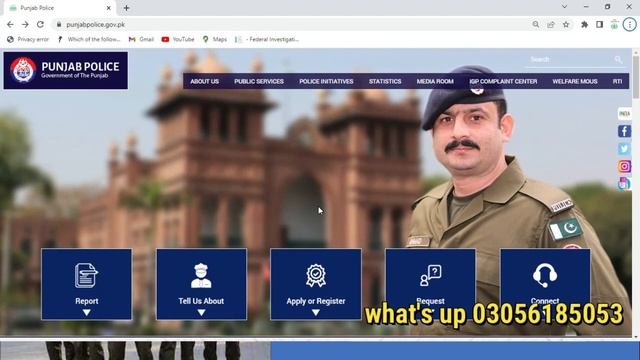This screenshot has height=360, width=640.
Task: Click the Punjab Police logo
Action: click(x=66, y=70)
